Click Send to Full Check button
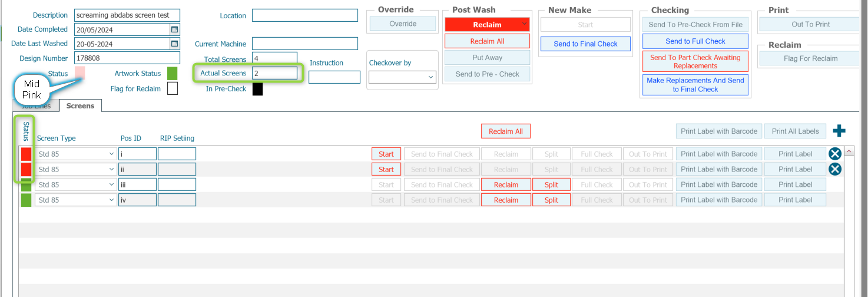The width and height of the screenshot is (868, 297). pyautogui.click(x=695, y=41)
